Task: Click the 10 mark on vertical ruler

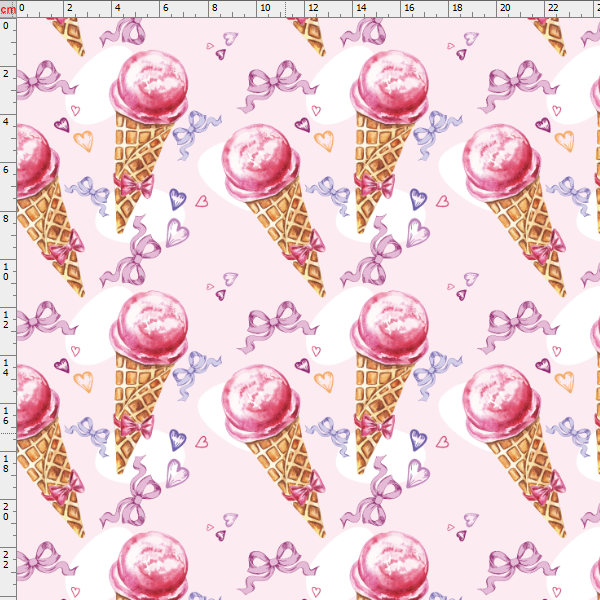Action: click(6, 271)
